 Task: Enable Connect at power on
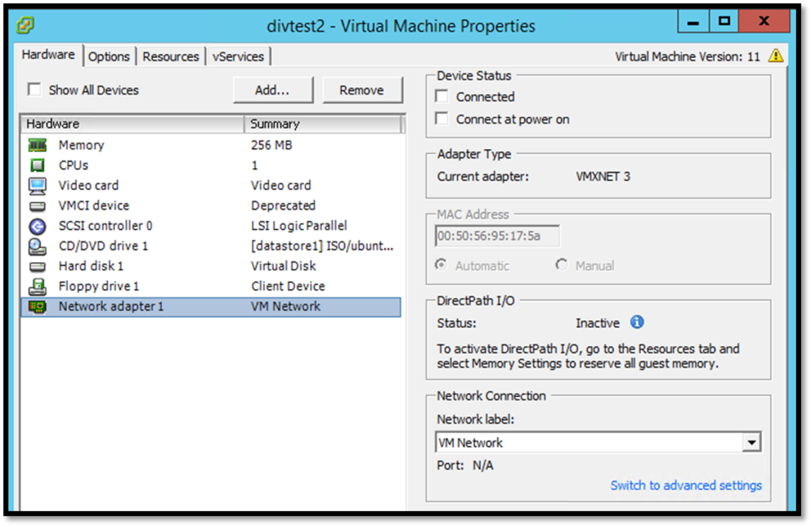442,119
